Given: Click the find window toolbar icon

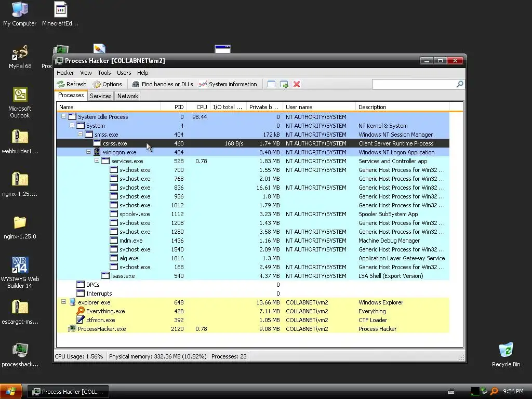Looking at the screenshot, I should point(271,84).
